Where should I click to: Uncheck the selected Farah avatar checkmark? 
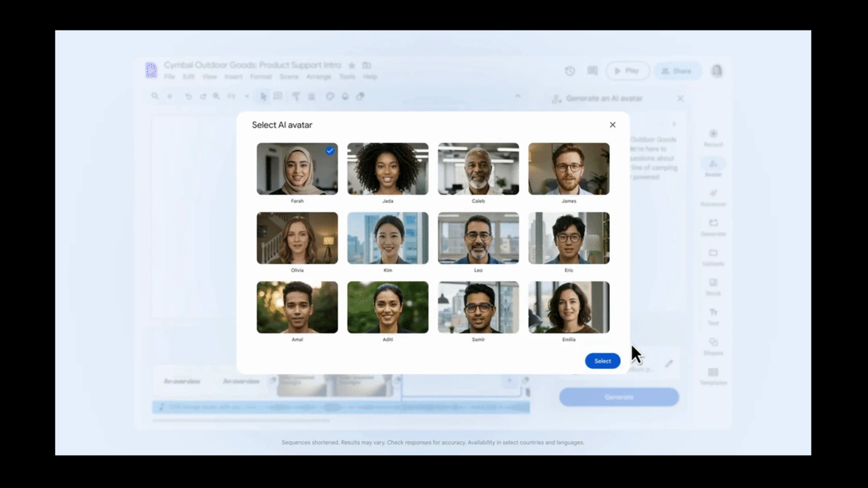330,151
